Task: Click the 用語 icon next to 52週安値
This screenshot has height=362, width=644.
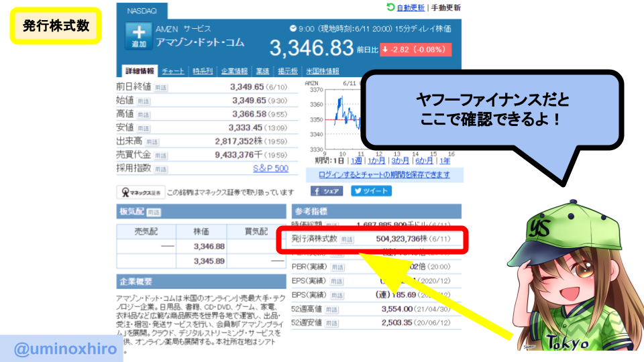Action: pos(331,323)
